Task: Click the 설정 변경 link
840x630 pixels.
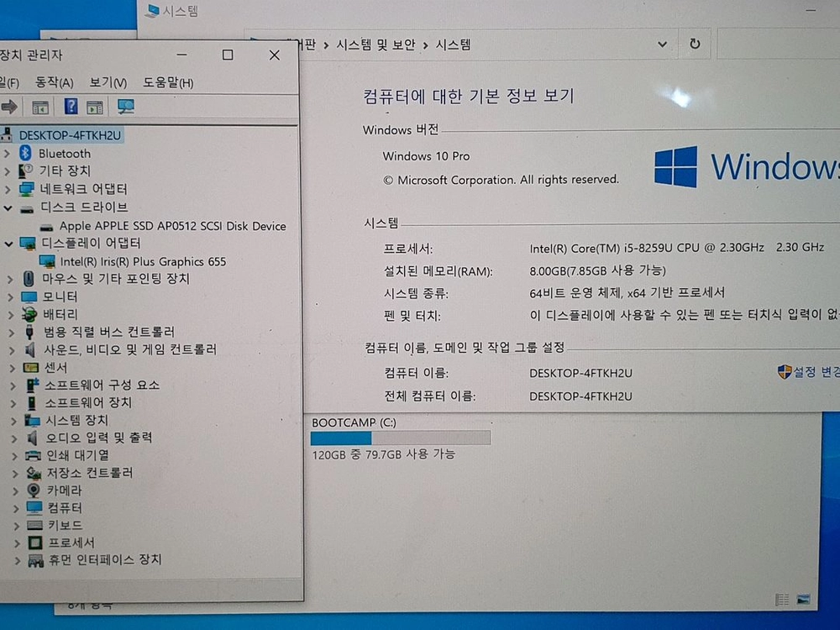Action: 815,372
